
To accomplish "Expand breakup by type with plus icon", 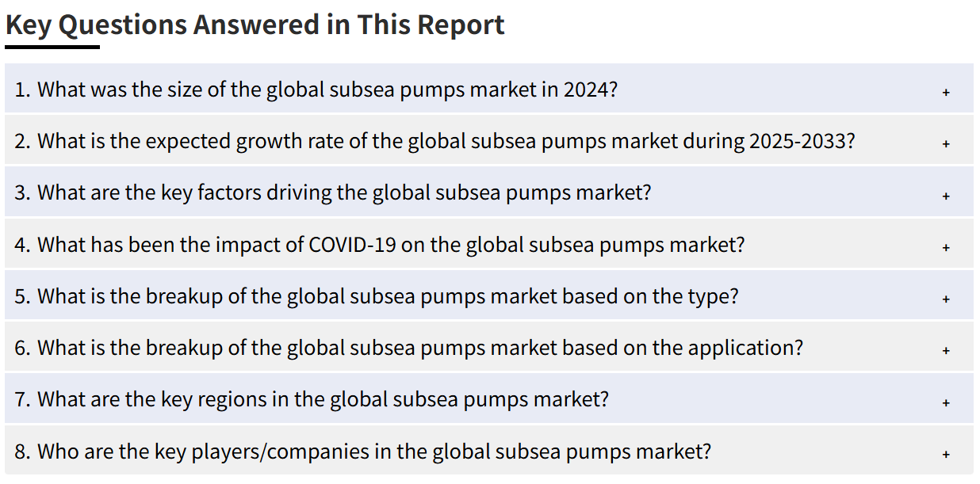I will (946, 299).
